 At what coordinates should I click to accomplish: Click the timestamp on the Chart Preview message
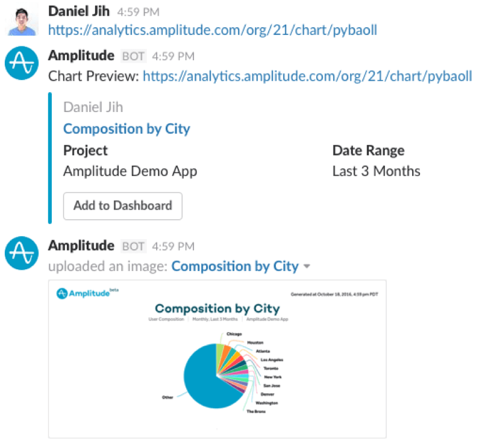pos(173,57)
